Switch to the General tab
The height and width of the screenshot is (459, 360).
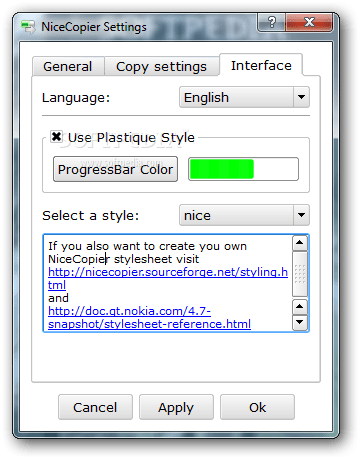tap(68, 67)
